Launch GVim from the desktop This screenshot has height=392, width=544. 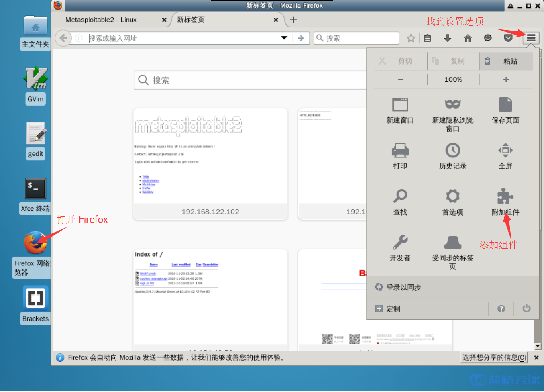pyautogui.click(x=35, y=85)
